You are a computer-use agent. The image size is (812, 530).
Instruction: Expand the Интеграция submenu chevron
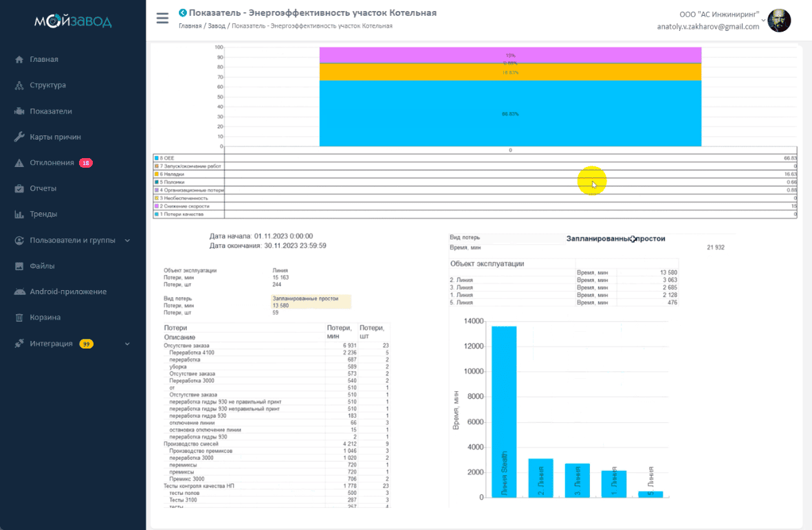click(x=127, y=344)
